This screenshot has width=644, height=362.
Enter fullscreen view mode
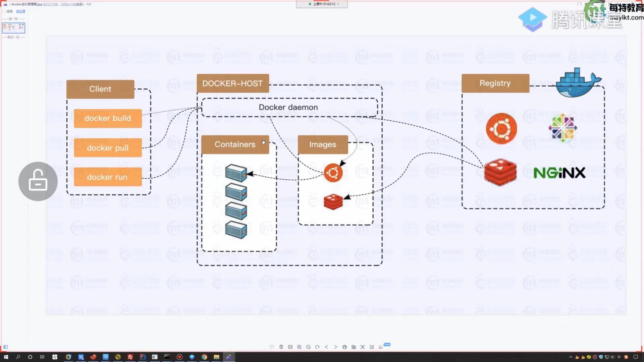click(x=363, y=347)
